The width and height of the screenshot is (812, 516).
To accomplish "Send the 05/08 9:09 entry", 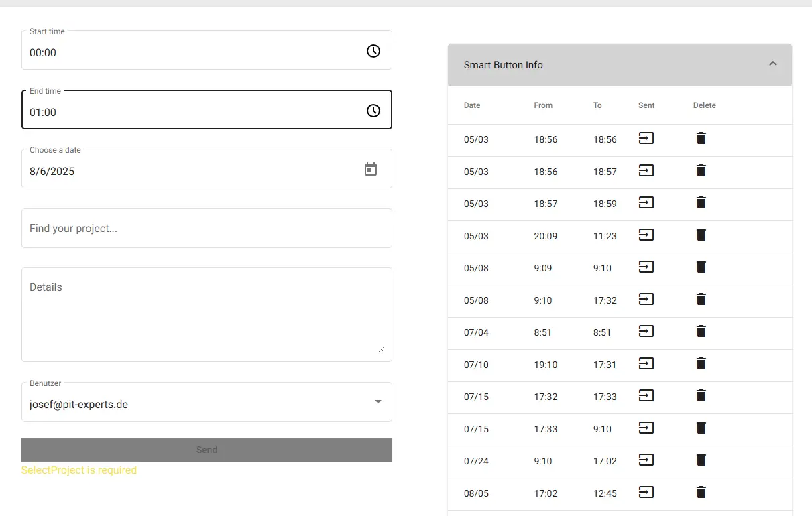I will (x=646, y=267).
